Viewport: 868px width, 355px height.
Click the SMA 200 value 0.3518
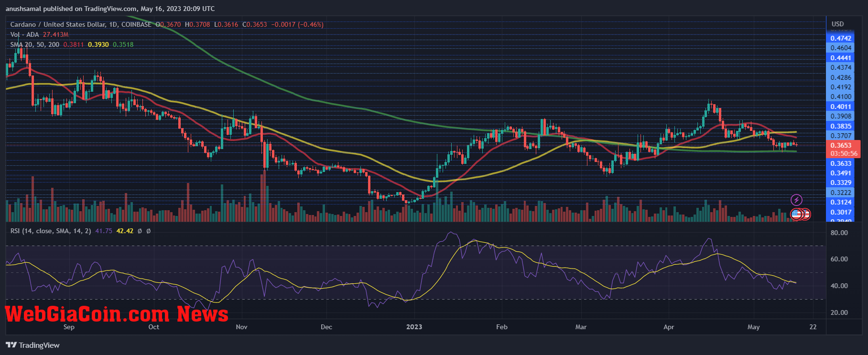click(123, 44)
